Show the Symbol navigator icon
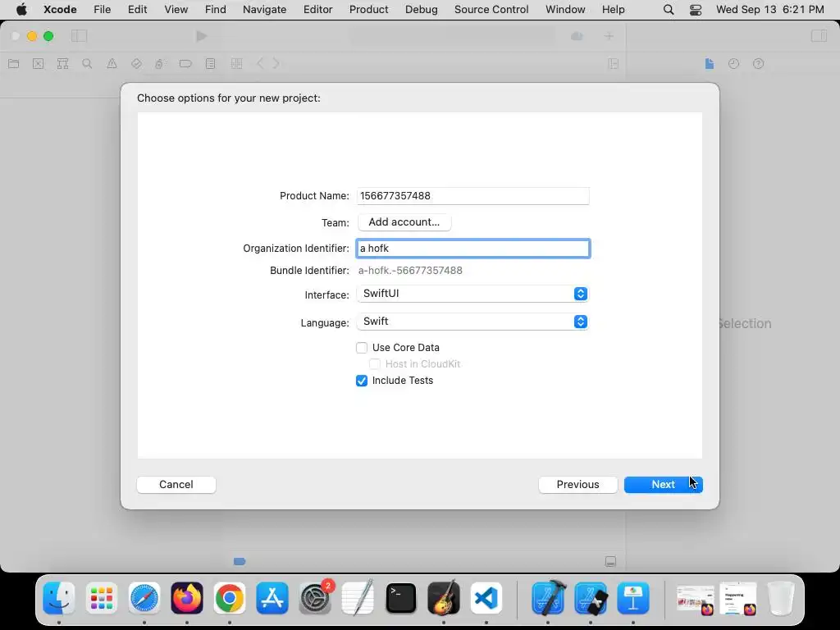The image size is (840, 630). pyautogui.click(x=62, y=64)
